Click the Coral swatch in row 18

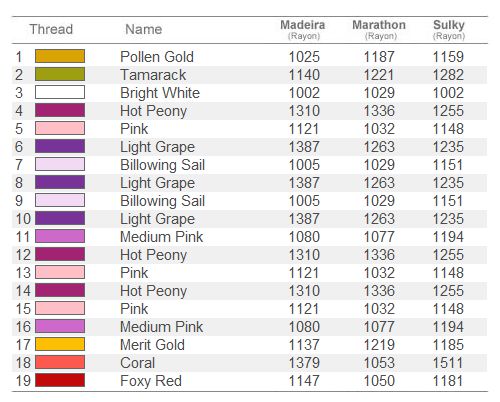coord(60,362)
